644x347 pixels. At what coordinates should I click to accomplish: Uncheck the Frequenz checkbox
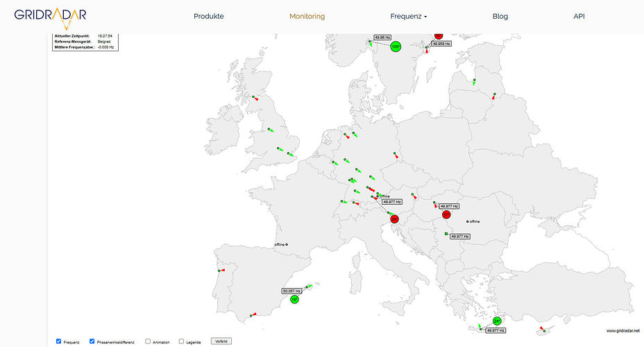58,341
